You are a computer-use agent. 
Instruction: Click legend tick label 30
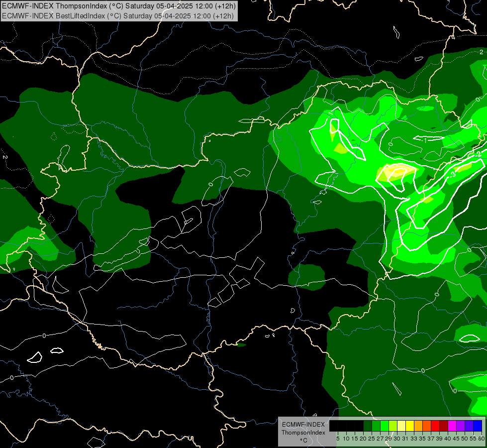pos(397,439)
